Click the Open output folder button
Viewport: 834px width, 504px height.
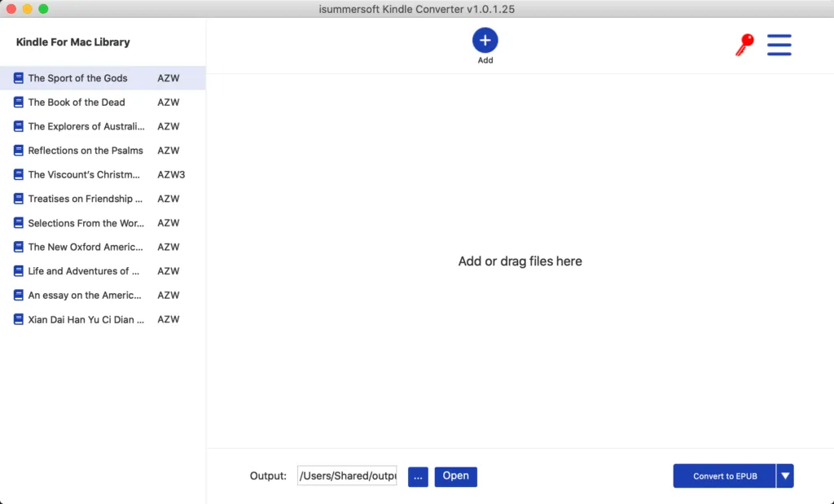[x=455, y=476]
